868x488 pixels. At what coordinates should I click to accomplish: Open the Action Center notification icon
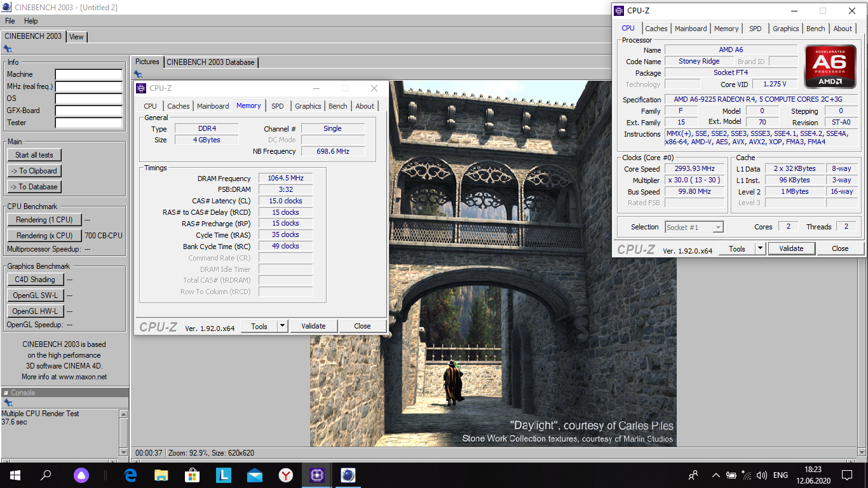click(x=847, y=475)
